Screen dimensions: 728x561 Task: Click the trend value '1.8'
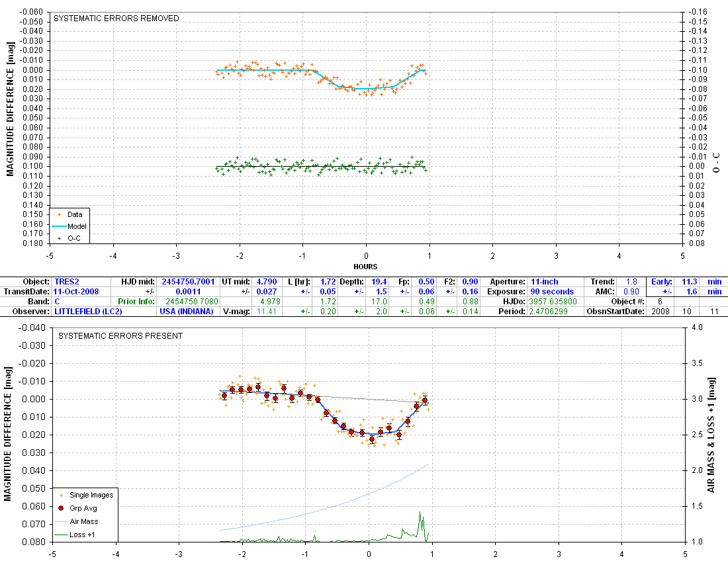click(631, 282)
